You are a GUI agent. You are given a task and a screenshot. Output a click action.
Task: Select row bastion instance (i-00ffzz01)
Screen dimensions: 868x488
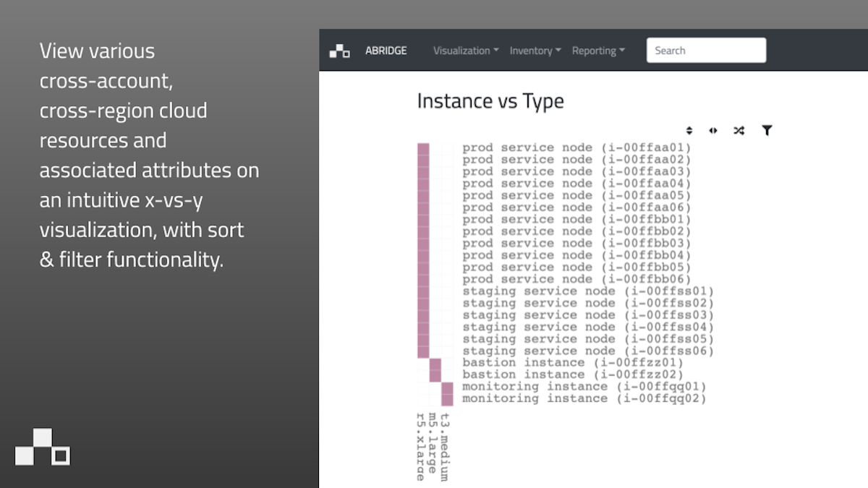click(573, 363)
